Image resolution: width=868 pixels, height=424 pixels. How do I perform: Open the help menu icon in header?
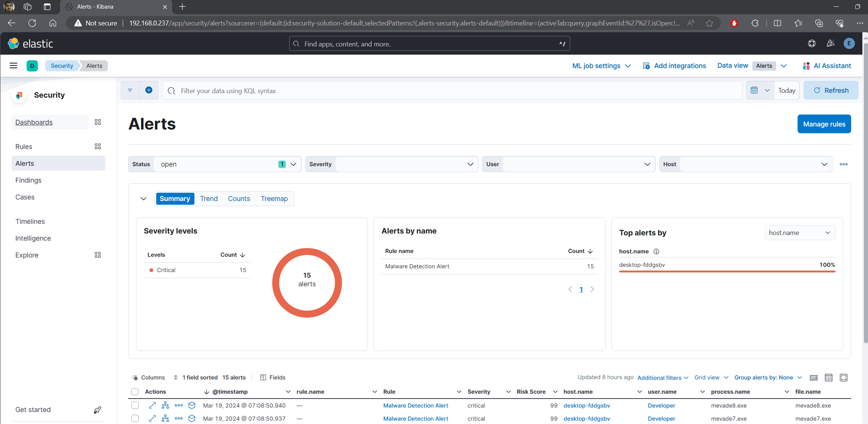coord(811,44)
